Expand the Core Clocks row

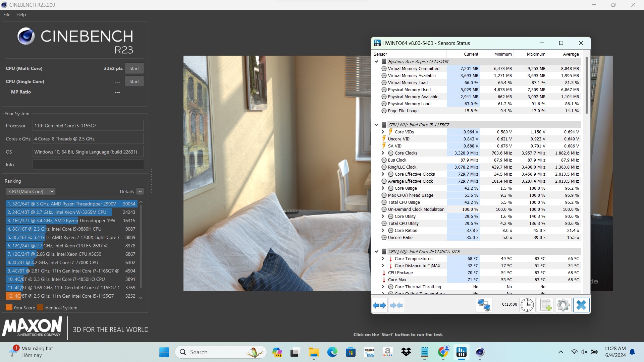pos(383,153)
